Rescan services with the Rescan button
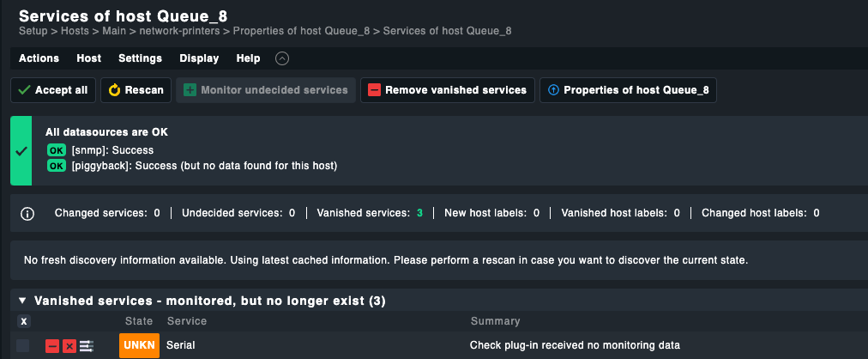This screenshot has width=868, height=359. point(136,90)
